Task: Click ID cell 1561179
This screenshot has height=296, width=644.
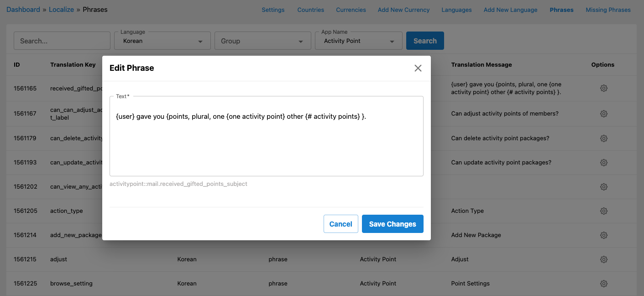Action: [25, 138]
